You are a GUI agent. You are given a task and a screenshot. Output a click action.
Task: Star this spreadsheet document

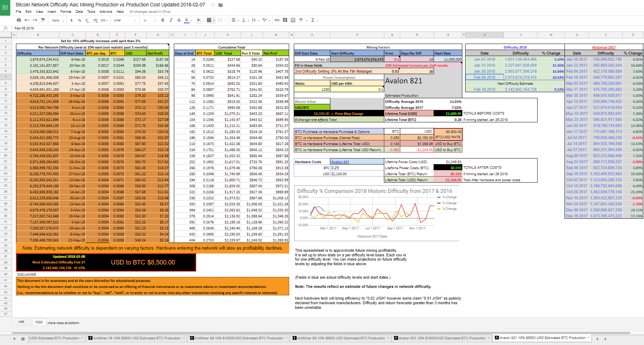[x=213, y=5]
